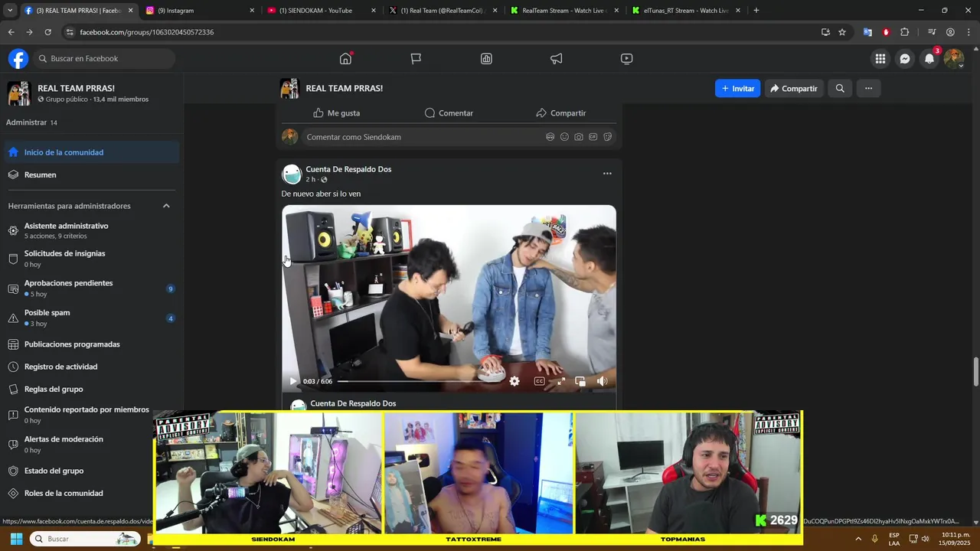Click the Facebook logo
This screenshot has height=551, width=980.
click(18, 59)
